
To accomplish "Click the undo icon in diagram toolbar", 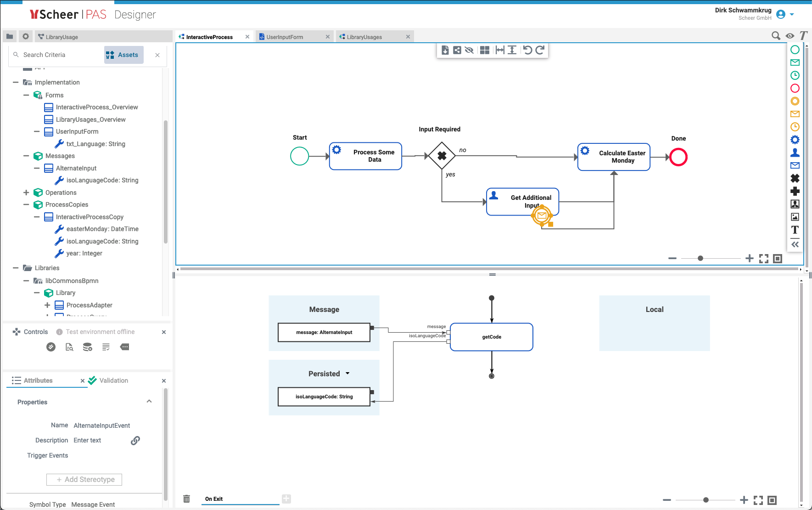I will point(527,50).
